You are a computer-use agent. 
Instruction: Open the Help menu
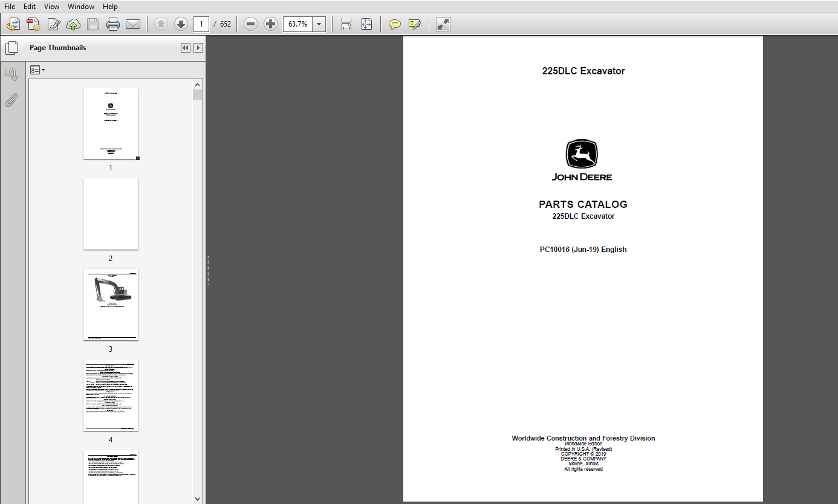tap(110, 6)
